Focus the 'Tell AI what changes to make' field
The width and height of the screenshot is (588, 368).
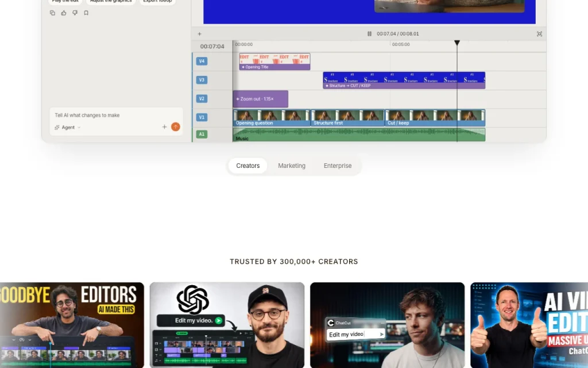[116, 115]
